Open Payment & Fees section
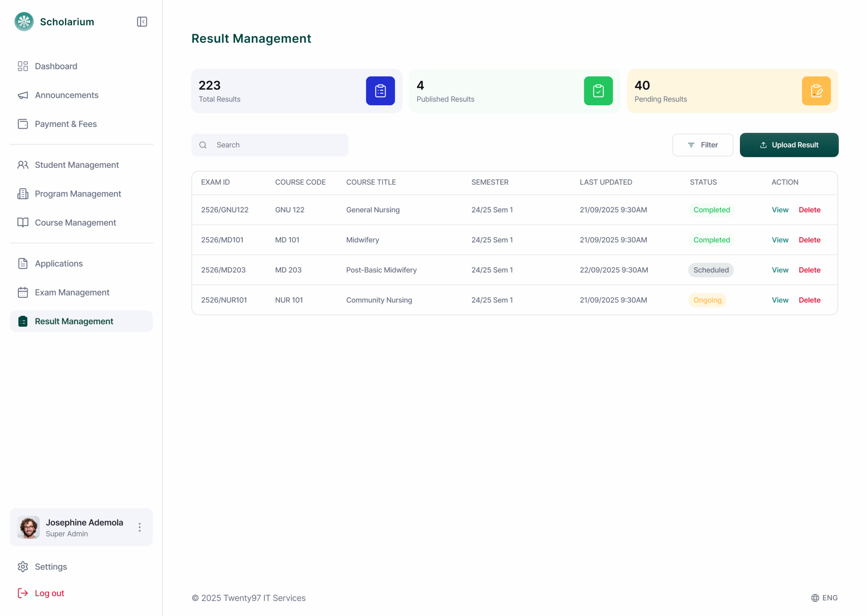Viewport: 867px width, 616px height. click(x=66, y=124)
